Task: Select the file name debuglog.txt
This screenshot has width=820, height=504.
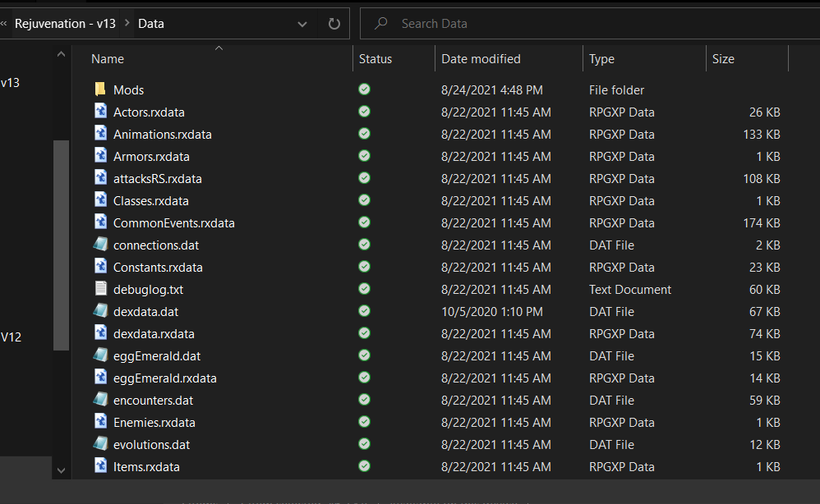Action: pos(148,289)
